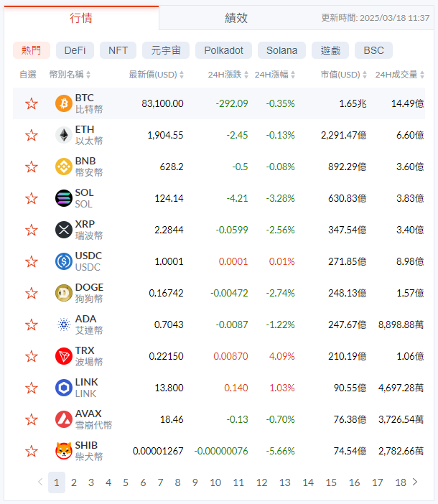Sort by 市值(USD) column header
Viewport: 438px width, 504px height.
pyautogui.click(x=343, y=75)
